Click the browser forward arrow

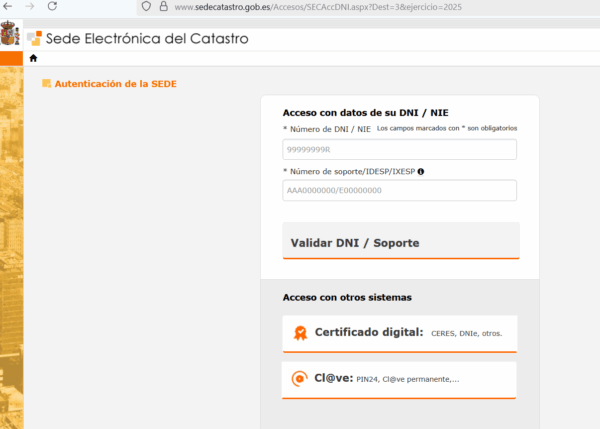point(29,6)
